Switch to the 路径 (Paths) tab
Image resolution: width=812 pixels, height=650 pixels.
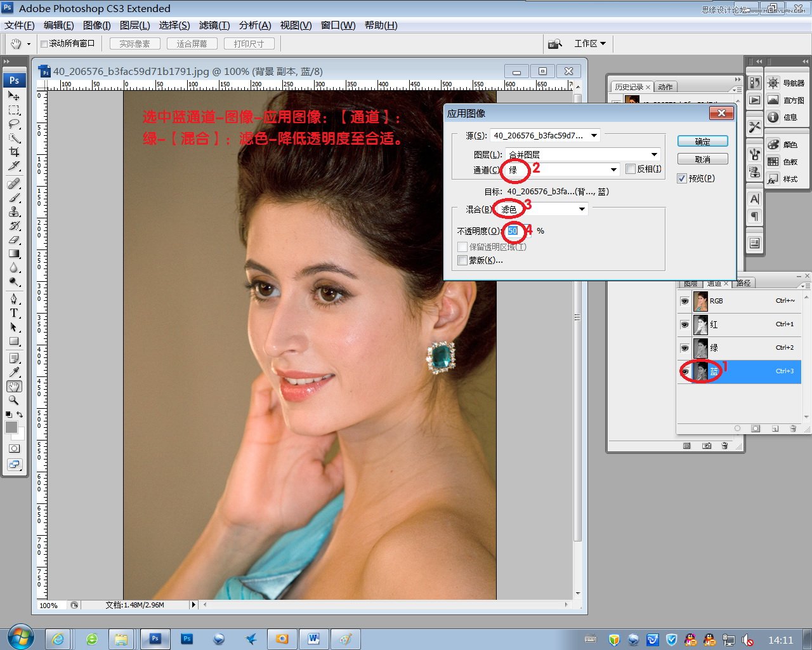point(743,282)
